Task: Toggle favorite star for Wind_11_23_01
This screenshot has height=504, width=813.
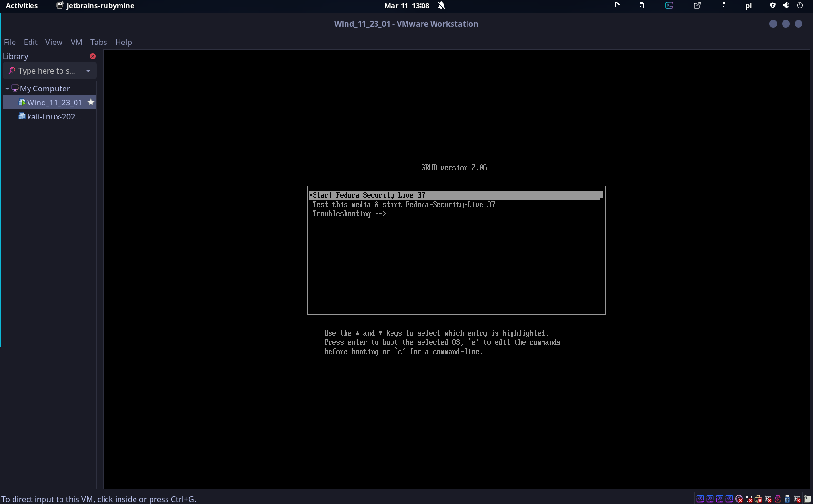Action: point(91,102)
